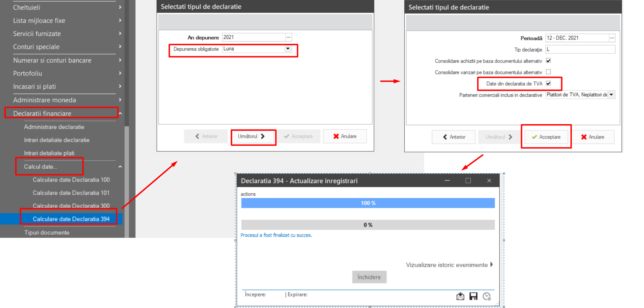This screenshot has height=308, width=644.
Task: Enable Consolidare vanzari checkbox
Action: point(549,72)
